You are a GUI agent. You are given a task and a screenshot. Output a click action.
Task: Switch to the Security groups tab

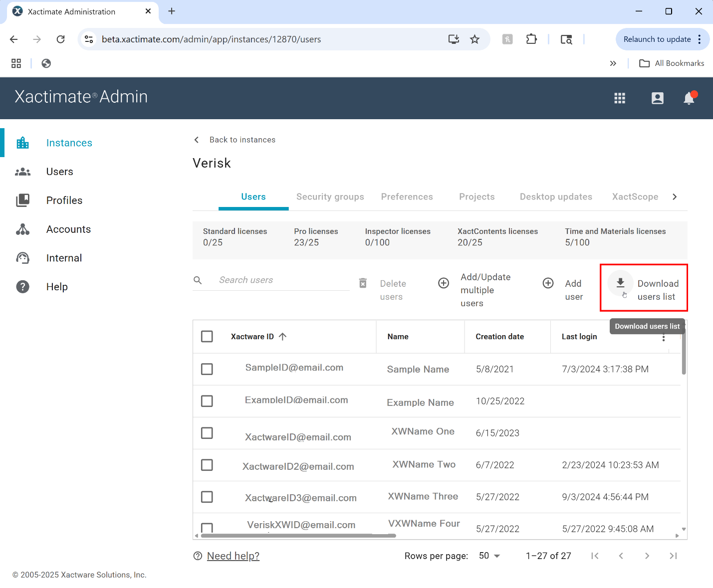330,197
